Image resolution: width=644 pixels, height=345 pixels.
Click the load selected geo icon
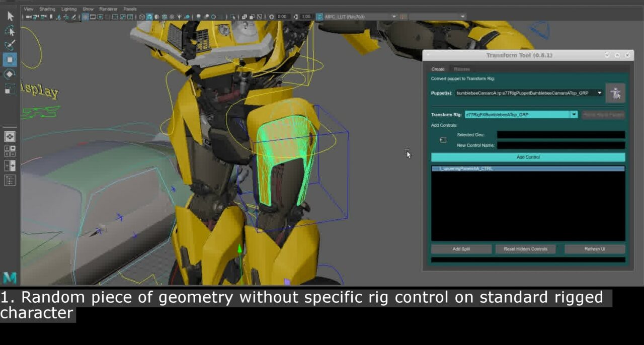point(443,140)
